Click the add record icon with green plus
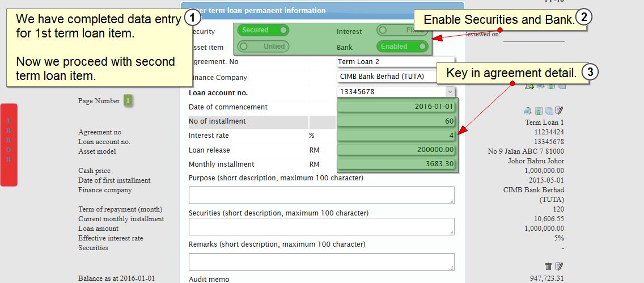 [529, 86]
